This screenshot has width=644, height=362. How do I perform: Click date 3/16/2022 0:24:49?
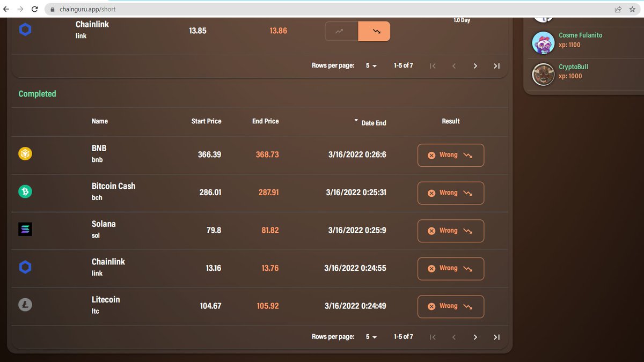(x=355, y=306)
